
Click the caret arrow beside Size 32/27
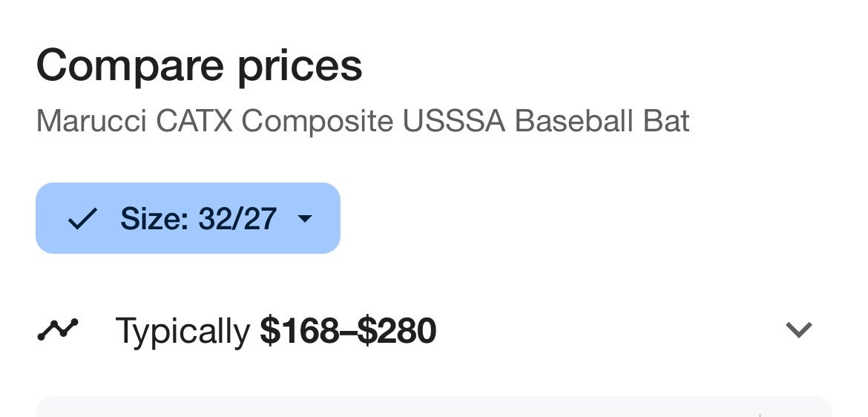point(305,219)
